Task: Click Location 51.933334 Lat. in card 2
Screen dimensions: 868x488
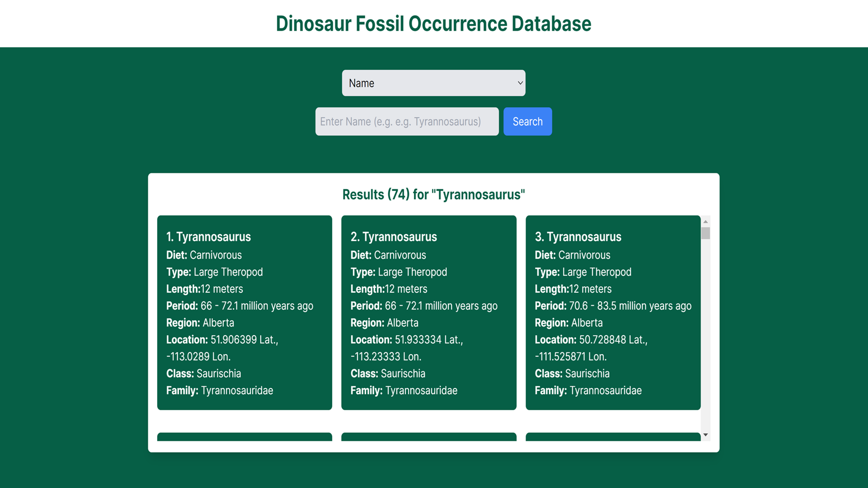Action: pos(407,340)
